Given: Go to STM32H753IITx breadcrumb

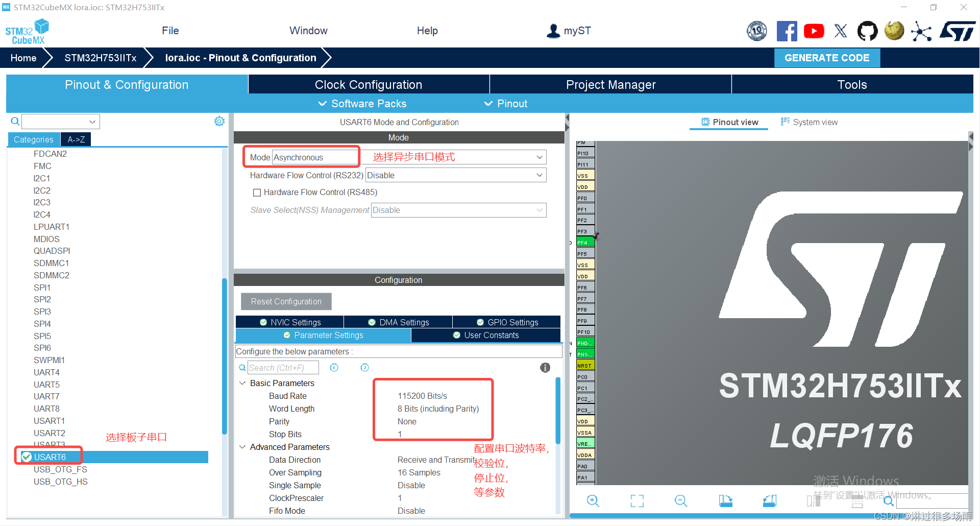Looking at the screenshot, I should (100, 58).
